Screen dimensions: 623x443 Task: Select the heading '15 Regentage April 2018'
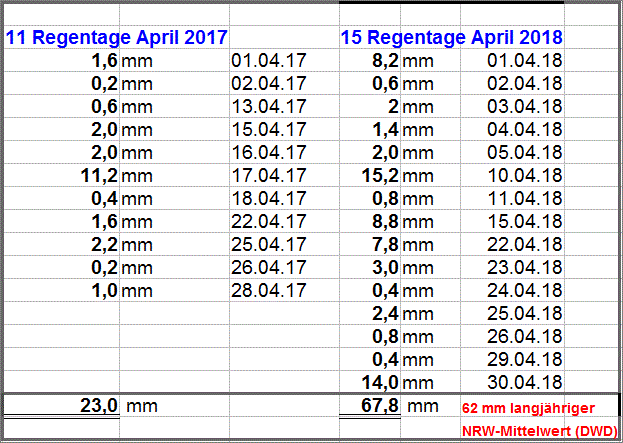click(x=451, y=37)
